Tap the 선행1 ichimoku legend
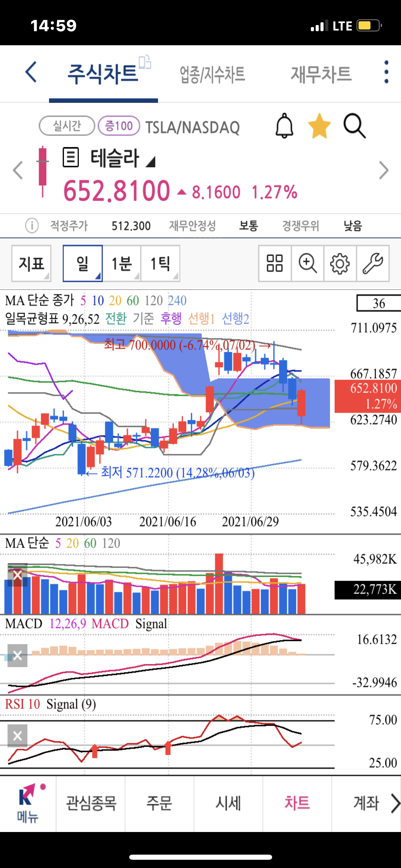Image resolution: width=401 pixels, height=868 pixels. pos(202,319)
